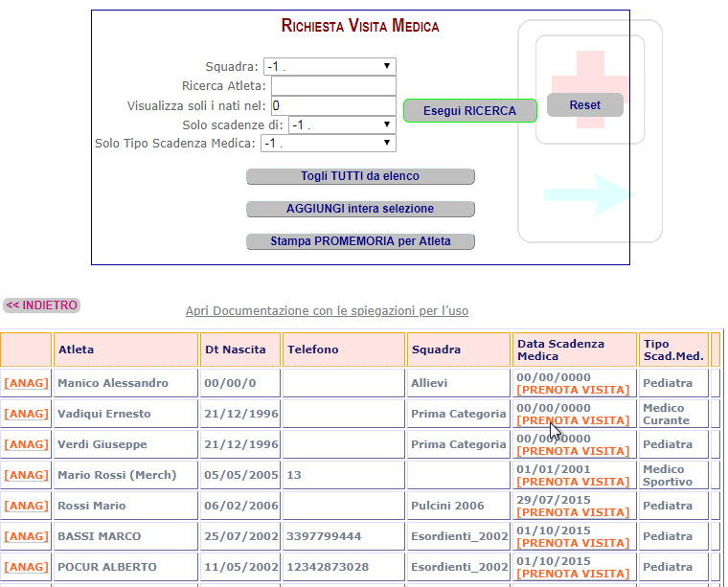Click Medico Sportivo type cell
This screenshot has width=728, height=587.
[x=673, y=475]
